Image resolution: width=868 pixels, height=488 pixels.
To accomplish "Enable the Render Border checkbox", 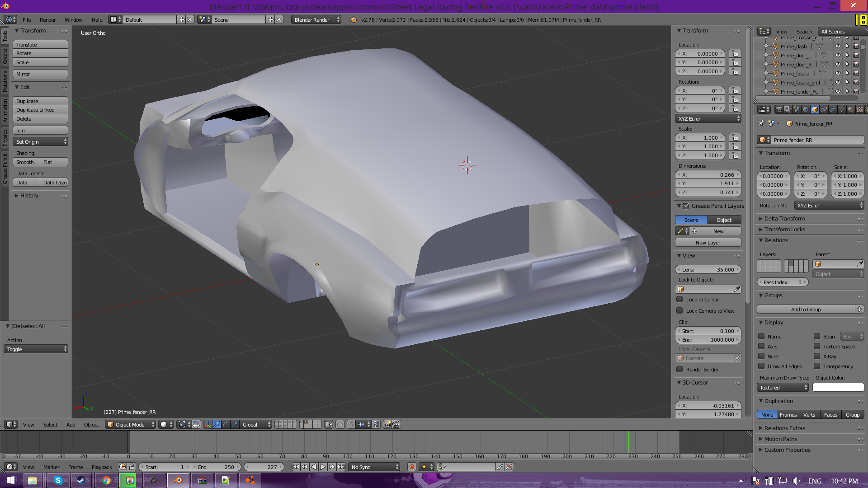I will (679, 369).
